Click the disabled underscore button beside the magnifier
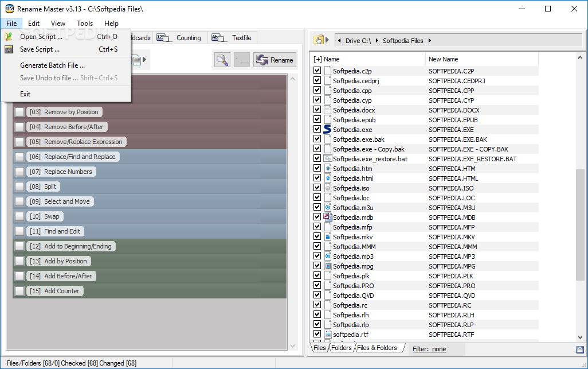588x369 pixels. pos(242,60)
